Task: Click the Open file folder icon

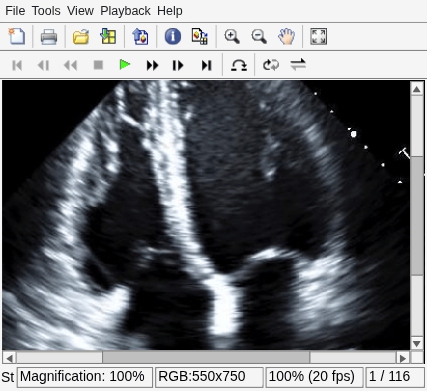Action: (81, 36)
